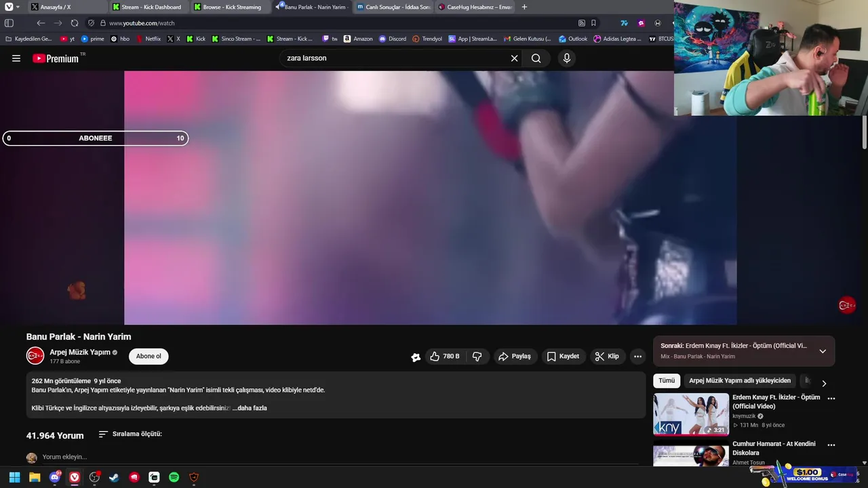
Task: Share the video via Paylaş
Action: click(x=515, y=357)
